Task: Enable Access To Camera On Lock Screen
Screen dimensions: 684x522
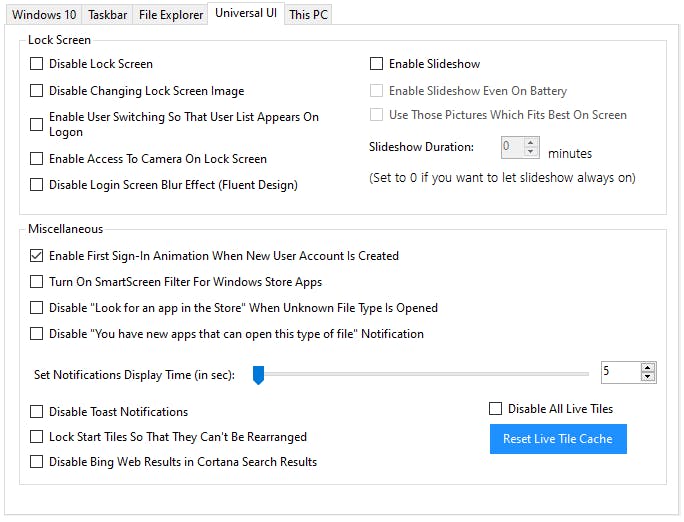Action: [x=37, y=159]
